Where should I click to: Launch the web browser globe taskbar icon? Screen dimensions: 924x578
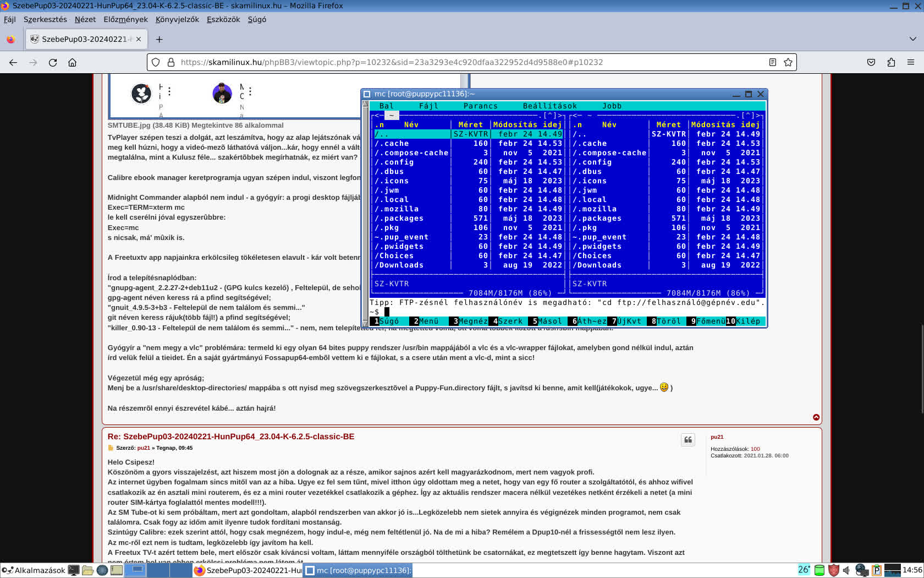102,570
